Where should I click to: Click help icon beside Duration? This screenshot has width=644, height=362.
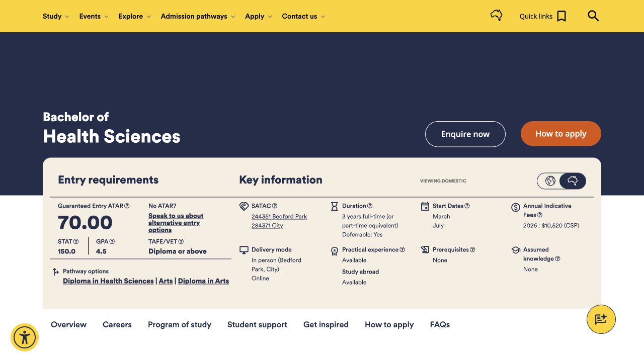[x=370, y=206]
